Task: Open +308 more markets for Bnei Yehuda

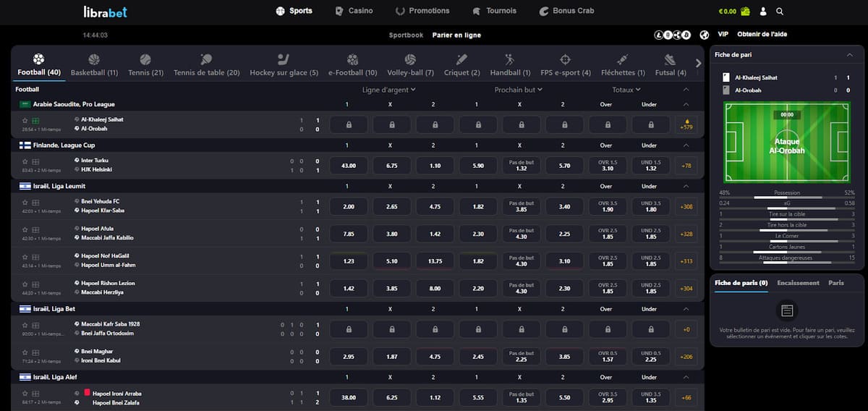Action: click(686, 207)
